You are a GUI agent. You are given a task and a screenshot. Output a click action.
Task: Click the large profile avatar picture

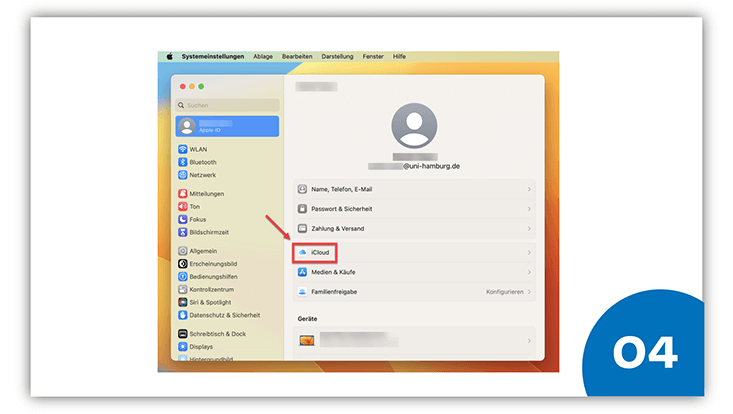[x=414, y=126]
